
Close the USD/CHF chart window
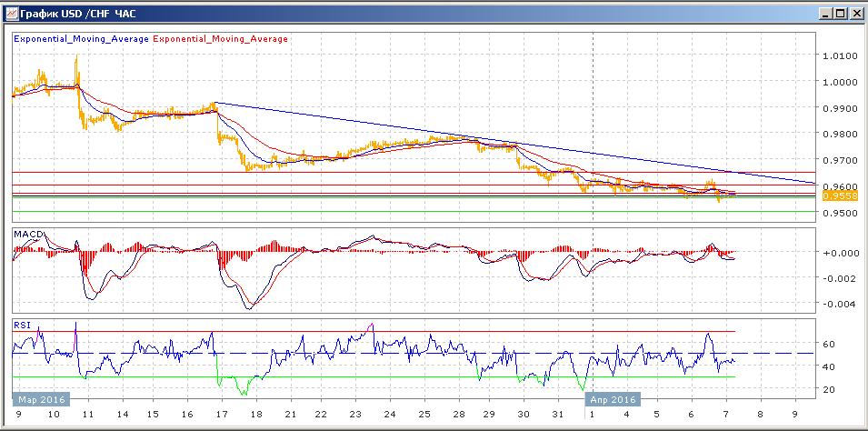[x=855, y=13]
